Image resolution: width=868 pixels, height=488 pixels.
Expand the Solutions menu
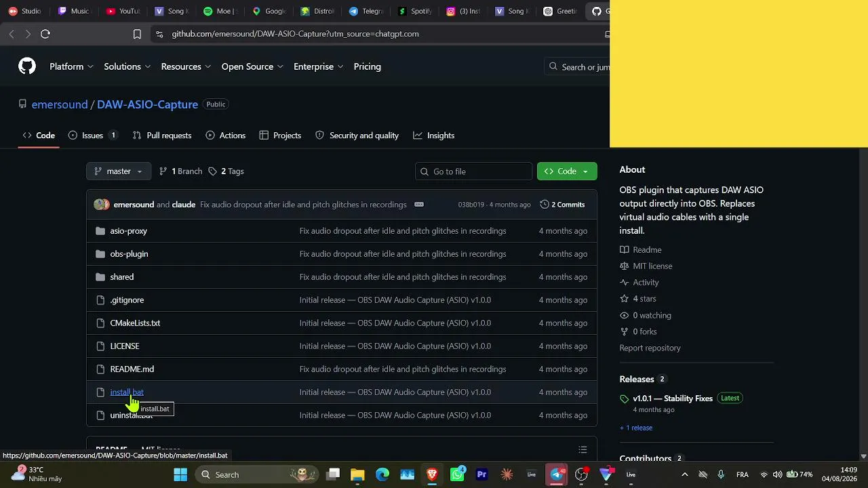(127, 66)
